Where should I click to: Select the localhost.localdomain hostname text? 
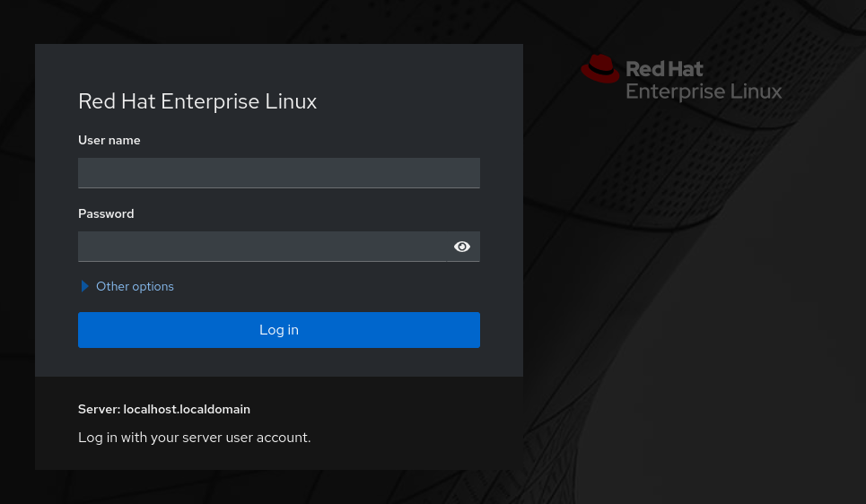187,409
